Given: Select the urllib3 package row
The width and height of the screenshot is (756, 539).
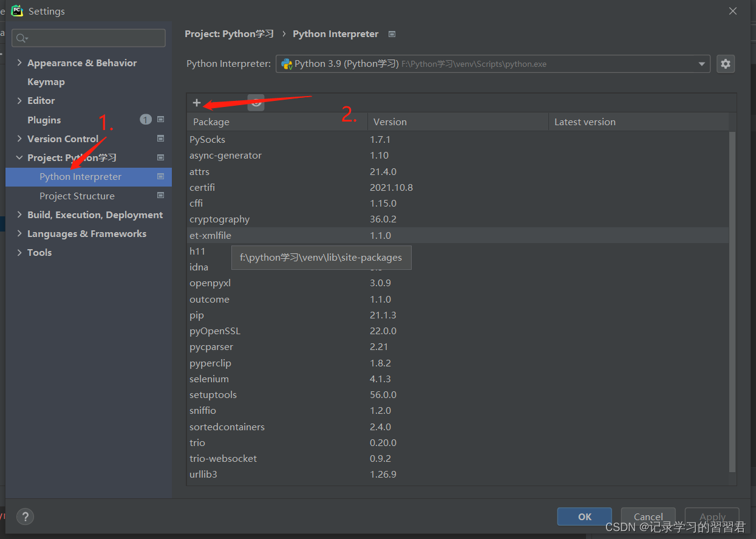Looking at the screenshot, I should click(458, 474).
